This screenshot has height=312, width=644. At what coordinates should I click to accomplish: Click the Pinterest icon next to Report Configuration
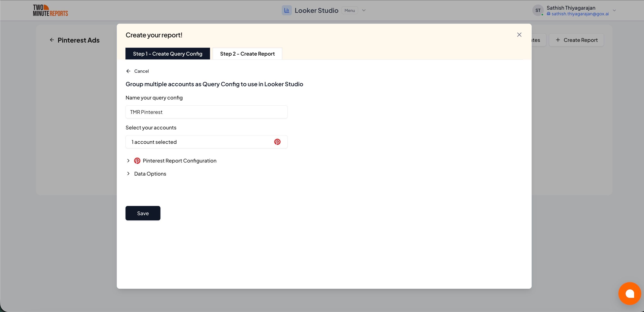click(137, 161)
